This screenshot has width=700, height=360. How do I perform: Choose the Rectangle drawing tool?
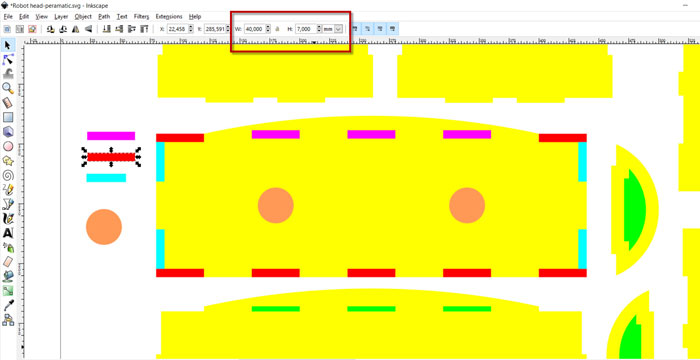tap(8, 117)
